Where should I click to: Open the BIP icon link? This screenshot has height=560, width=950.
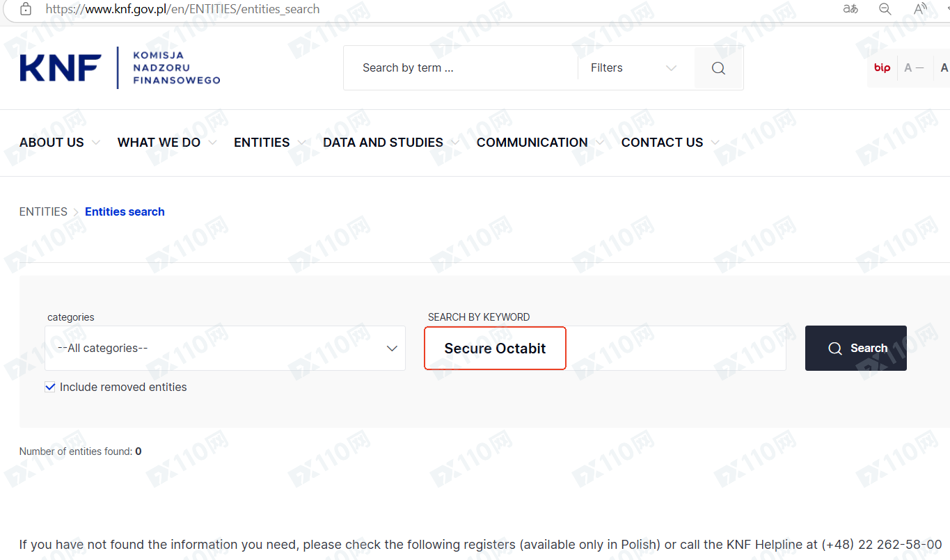click(882, 68)
